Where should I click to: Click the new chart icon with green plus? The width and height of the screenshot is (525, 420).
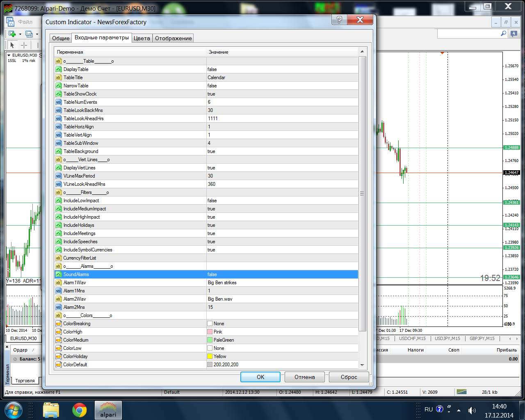tap(12, 34)
